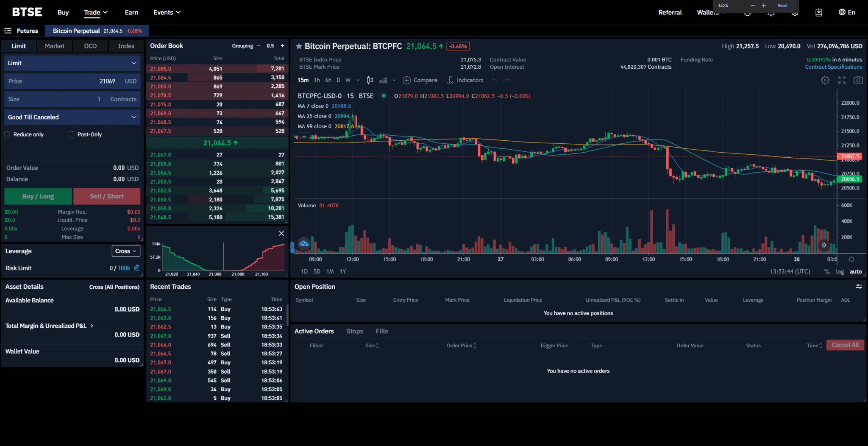Image resolution: width=868 pixels, height=446 pixels.
Task: Click the Buy / Long button
Action: tap(38, 196)
